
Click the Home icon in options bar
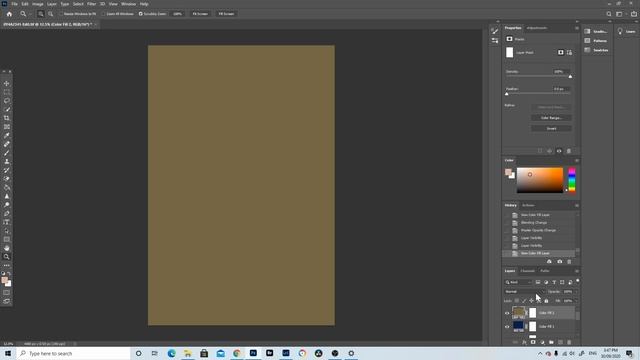(x=9, y=14)
